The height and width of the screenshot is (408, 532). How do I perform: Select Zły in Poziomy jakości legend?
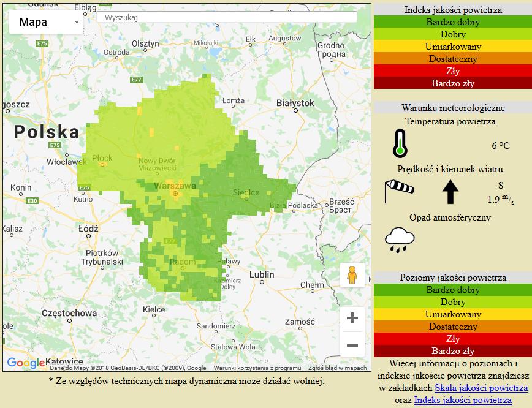[x=453, y=339]
